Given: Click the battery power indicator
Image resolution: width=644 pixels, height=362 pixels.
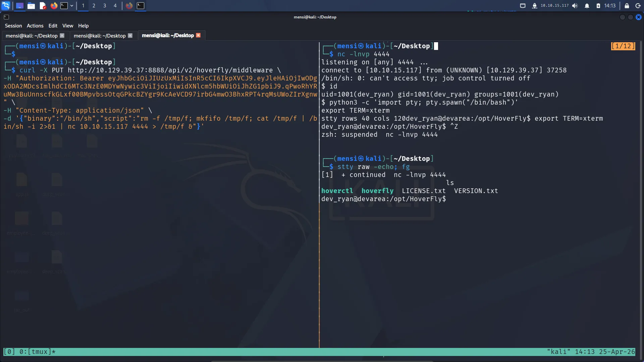Looking at the screenshot, I should (x=598, y=6).
